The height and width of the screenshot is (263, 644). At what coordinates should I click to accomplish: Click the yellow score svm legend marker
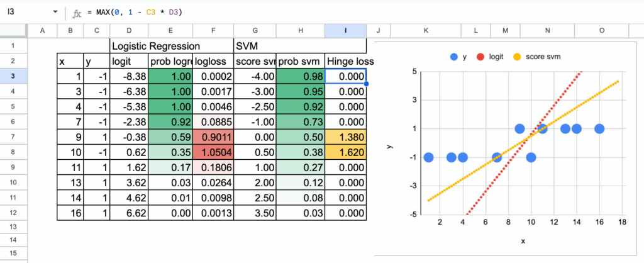[x=517, y=57]
